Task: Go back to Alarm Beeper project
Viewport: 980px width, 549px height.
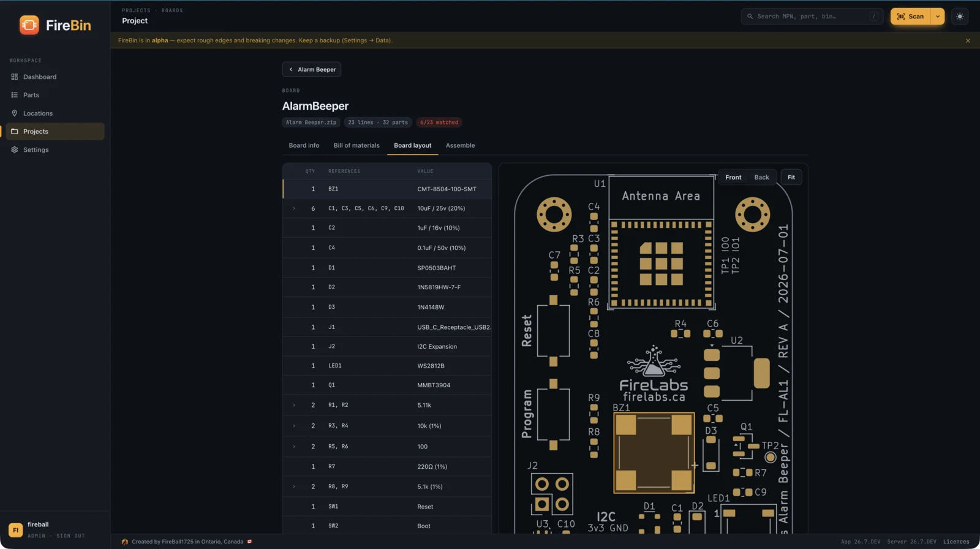Action: tap(312, 69)
